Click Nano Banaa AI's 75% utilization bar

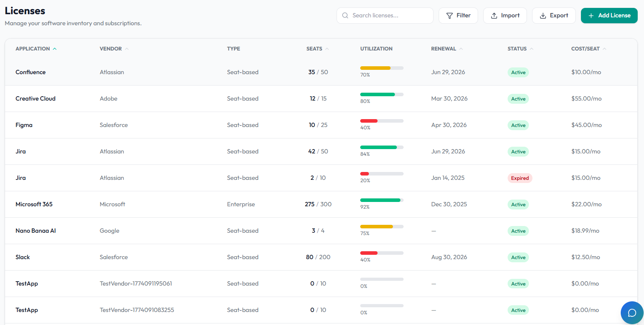[382, 227]
